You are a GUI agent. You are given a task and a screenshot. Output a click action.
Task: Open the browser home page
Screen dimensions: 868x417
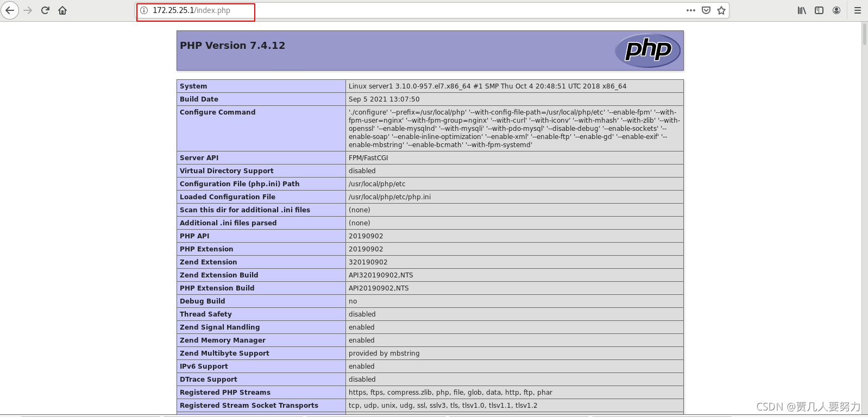click(x=62, y=10)
